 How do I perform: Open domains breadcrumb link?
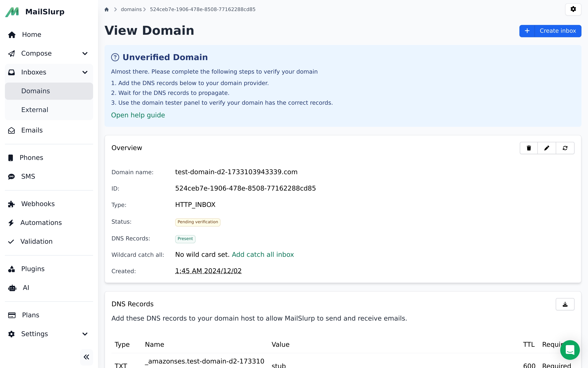point(131,9)
